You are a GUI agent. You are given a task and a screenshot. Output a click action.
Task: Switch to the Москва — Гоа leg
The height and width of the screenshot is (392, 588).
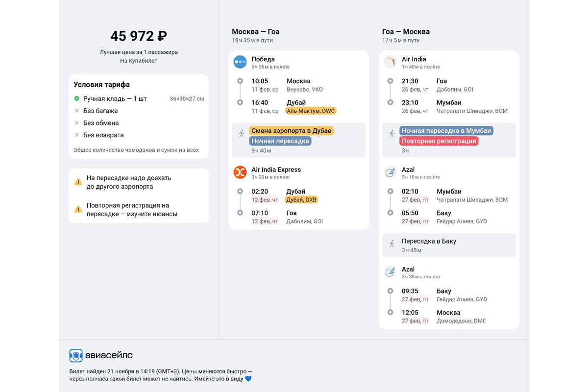click(x=256, y=31)
